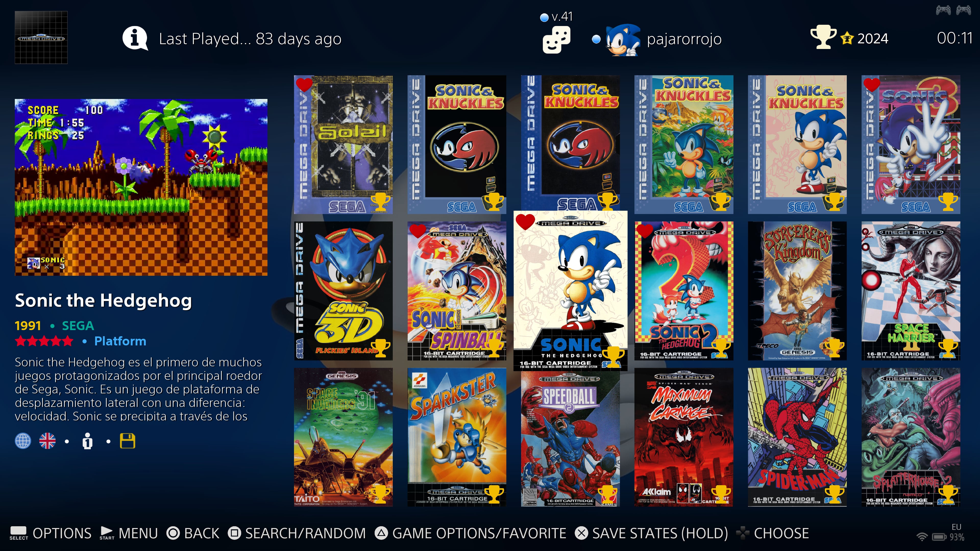Viewport: 980px width, 551px height.
Task: Toggle favorite heart on Sonic Spinball cover
Action: [x=417, y=230]
